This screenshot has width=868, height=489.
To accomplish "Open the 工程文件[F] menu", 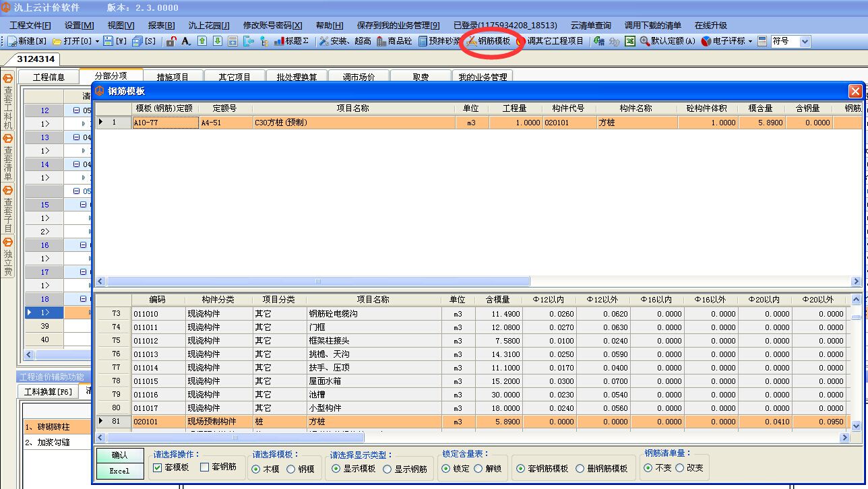I will tap(30, 26).
